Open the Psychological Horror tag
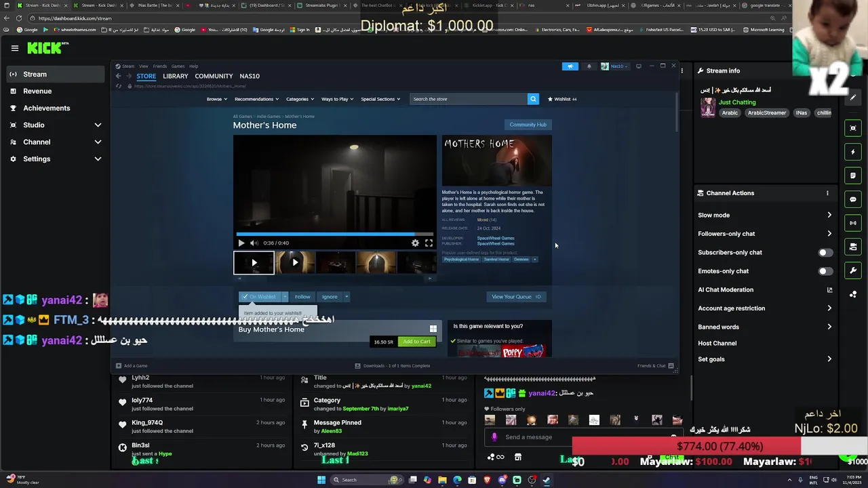The height and width of the screenshot is (488, 868). [461, 259]
